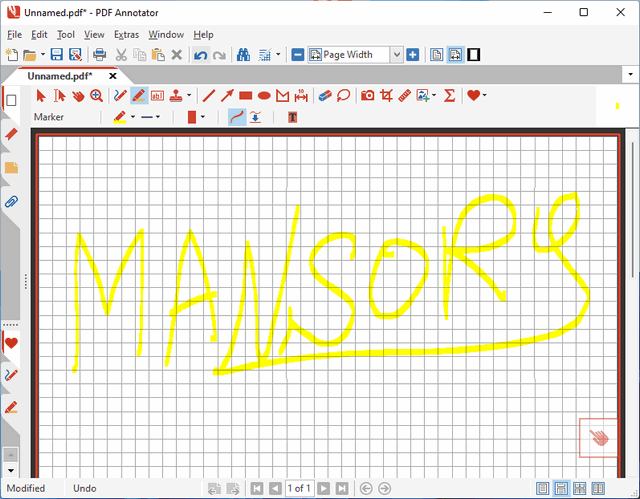Screen dimensions: 640x499
Task: Click the Crop tool icon
Action: pos(386,96)
